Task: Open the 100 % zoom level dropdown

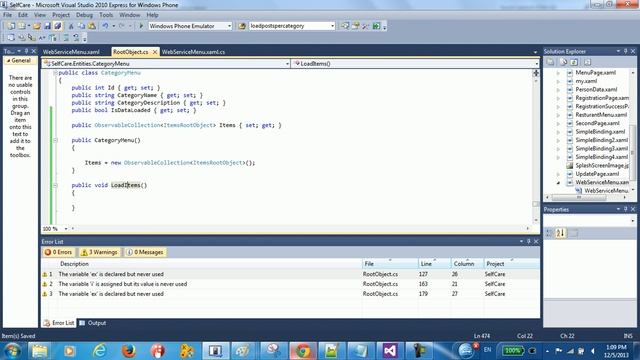Action: click(x=66, y=229)
